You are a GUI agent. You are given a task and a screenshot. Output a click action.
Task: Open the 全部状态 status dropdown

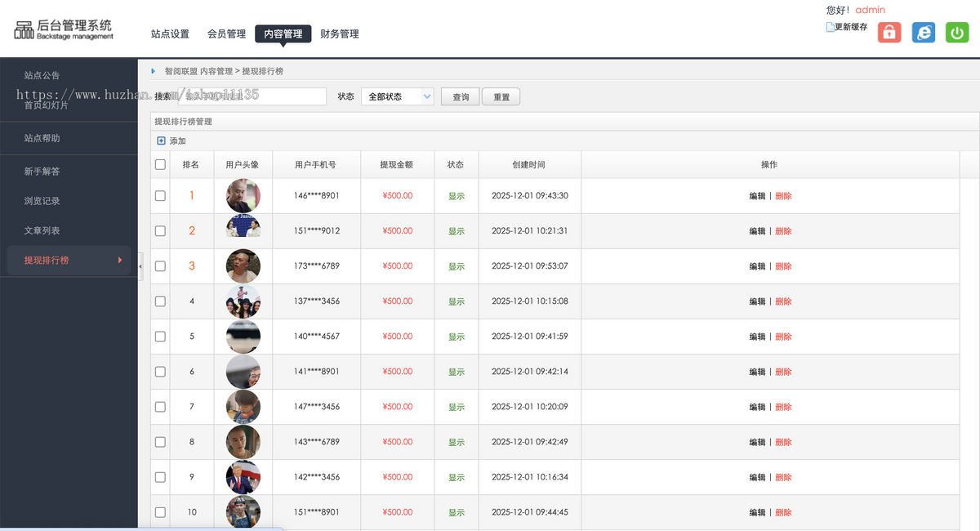pos(397,96)
